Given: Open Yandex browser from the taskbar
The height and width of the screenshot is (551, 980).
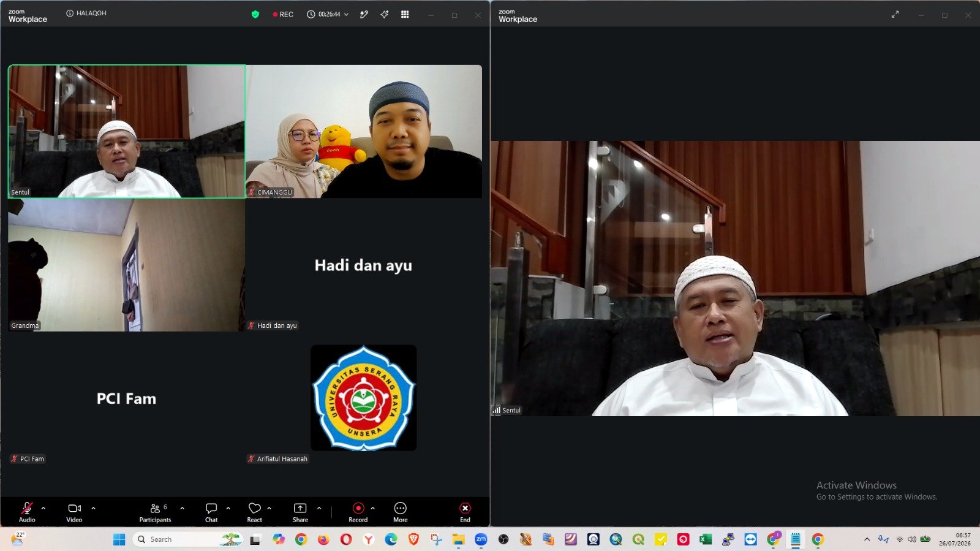Looking at the screenshot, I should coord(369,539).
